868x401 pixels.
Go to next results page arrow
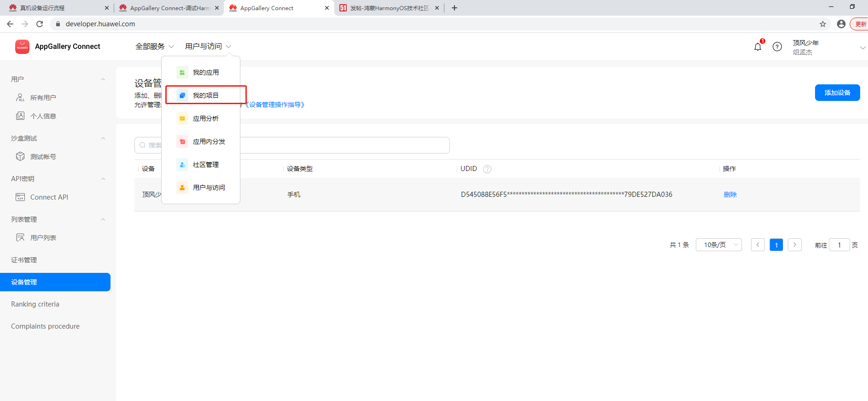click(795, 245)
